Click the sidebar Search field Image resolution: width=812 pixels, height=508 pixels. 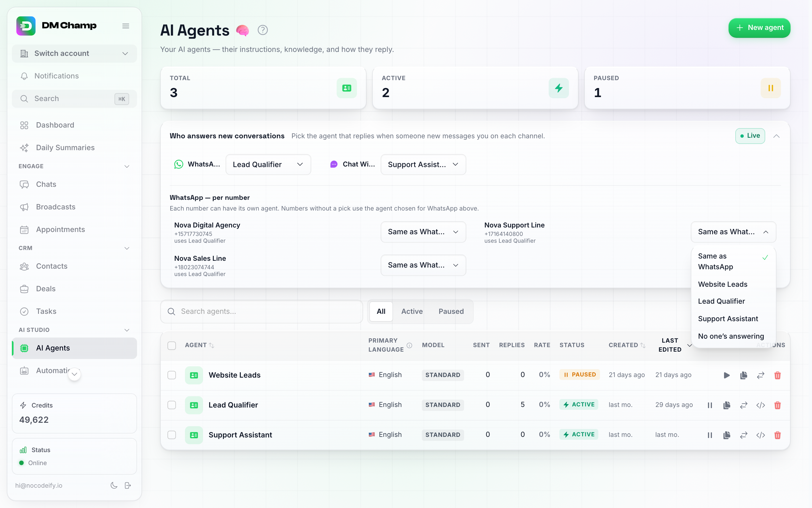[x=74, y=99]
